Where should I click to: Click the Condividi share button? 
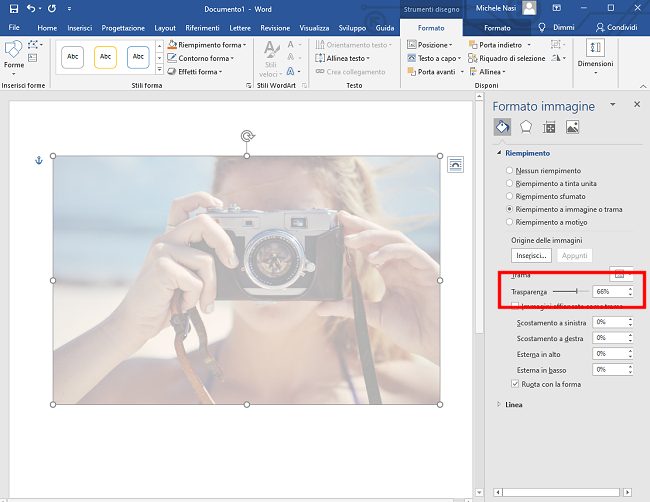point(616,27)
